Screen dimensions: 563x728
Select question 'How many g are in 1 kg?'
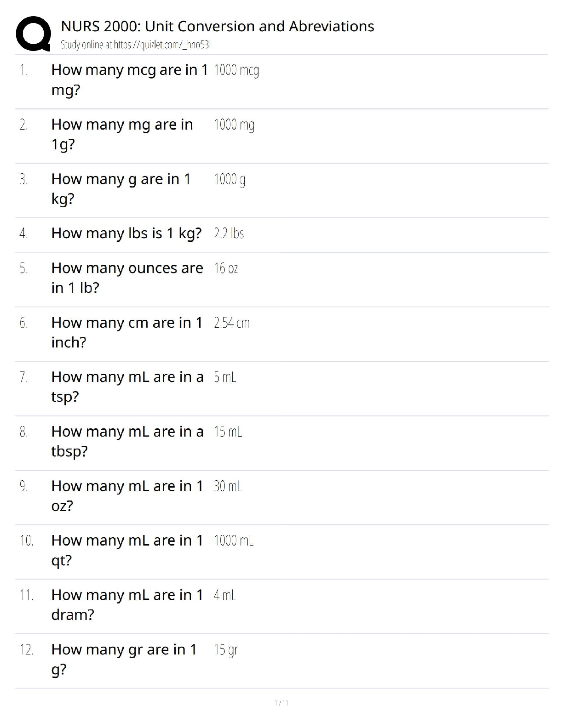pyautogui.click(x=121, y=188)
